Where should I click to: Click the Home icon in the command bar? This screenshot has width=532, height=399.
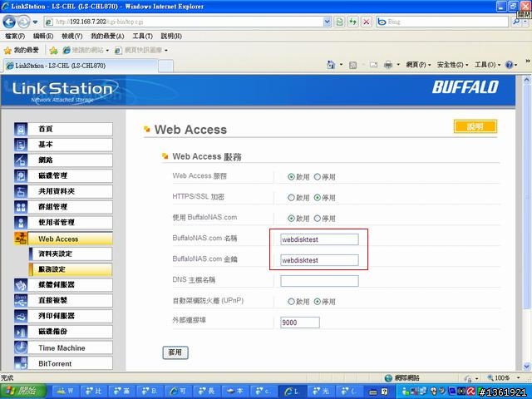coord(331,65)
